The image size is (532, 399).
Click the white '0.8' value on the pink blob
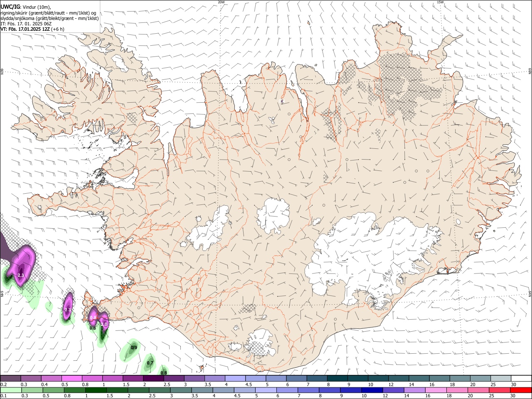tap(93, 318)
